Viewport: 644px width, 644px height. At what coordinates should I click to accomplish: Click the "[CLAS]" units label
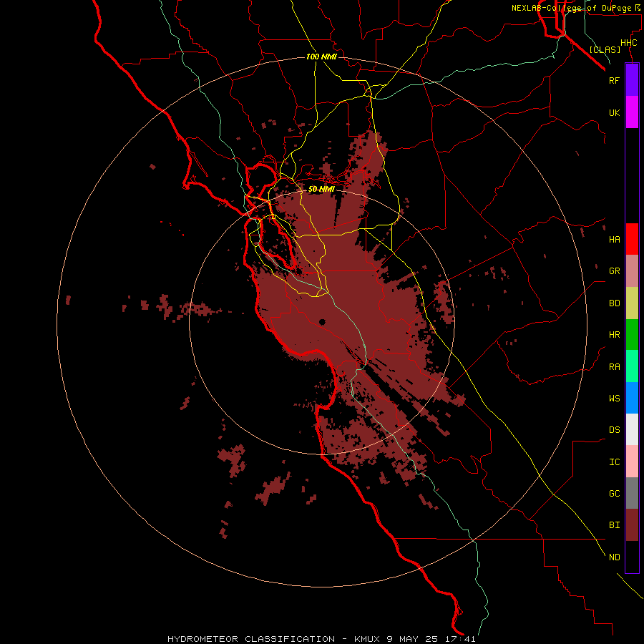pos(605,49)
